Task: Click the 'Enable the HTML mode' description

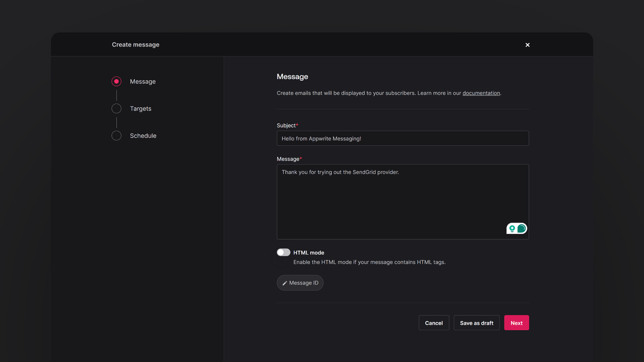Action: (x=369, y=262)
